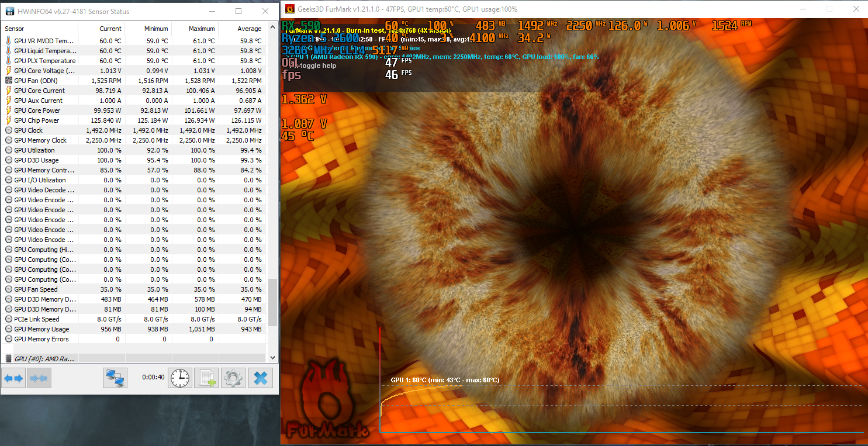This screenshot has height=446, width=868.
Task: Click the Maximum column header
Action: [195, 29]
